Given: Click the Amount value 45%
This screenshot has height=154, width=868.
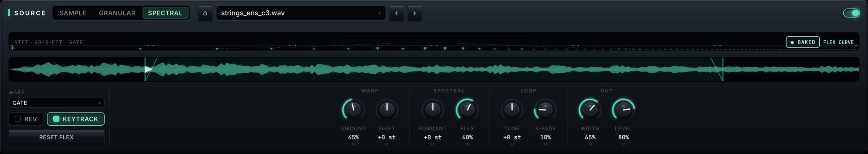Looking at the screenshot, I should tap(353, 137).
